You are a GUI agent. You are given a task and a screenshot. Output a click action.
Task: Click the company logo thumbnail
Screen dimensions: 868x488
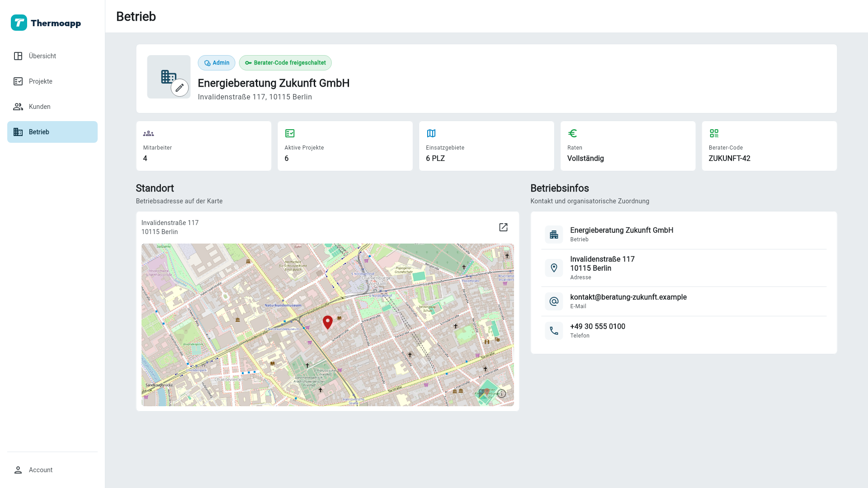(x=169, y=77)
